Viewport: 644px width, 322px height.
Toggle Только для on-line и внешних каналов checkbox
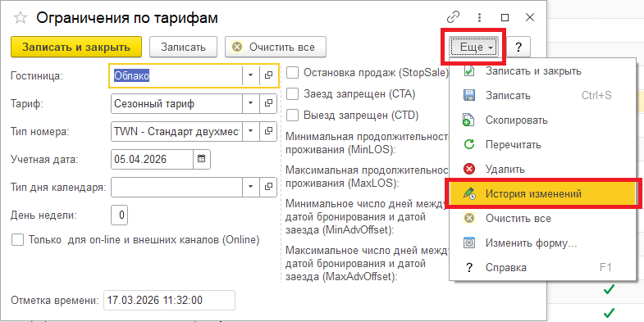[x=18, y=239]
